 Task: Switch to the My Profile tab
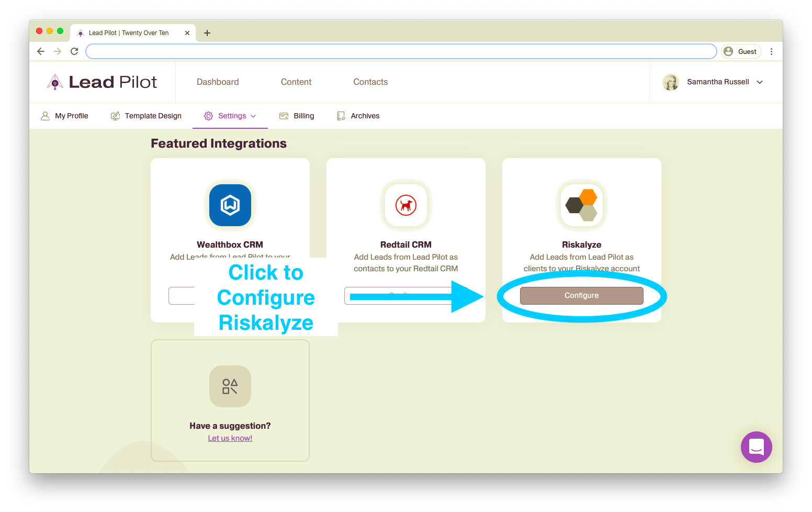click(x=65, y=116)
